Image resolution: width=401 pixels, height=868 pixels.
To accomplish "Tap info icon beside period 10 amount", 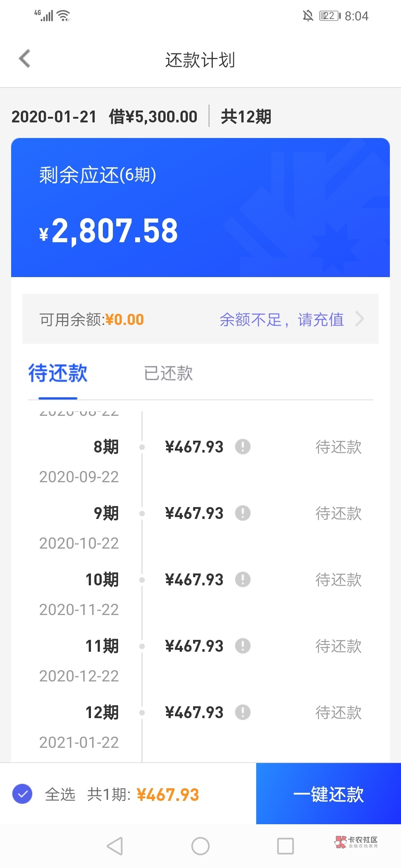I will tap(243, 579).
